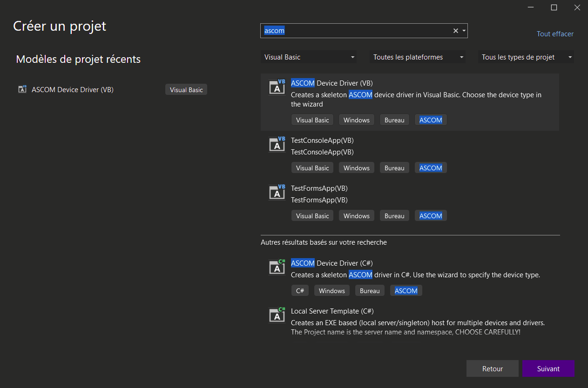The height and width of the screenshot is (388, 588).
Task: Maximize the Créer un projet window
Action: (x=554, y=7)
